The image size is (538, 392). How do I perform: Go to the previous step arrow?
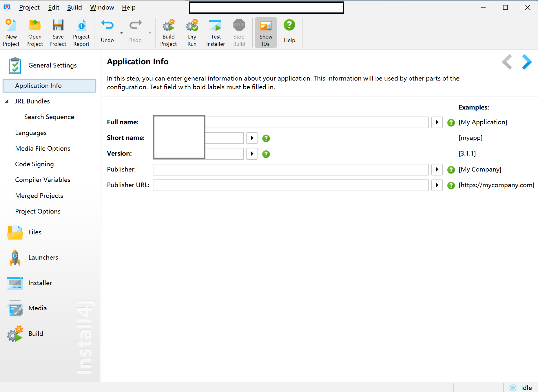507,62
